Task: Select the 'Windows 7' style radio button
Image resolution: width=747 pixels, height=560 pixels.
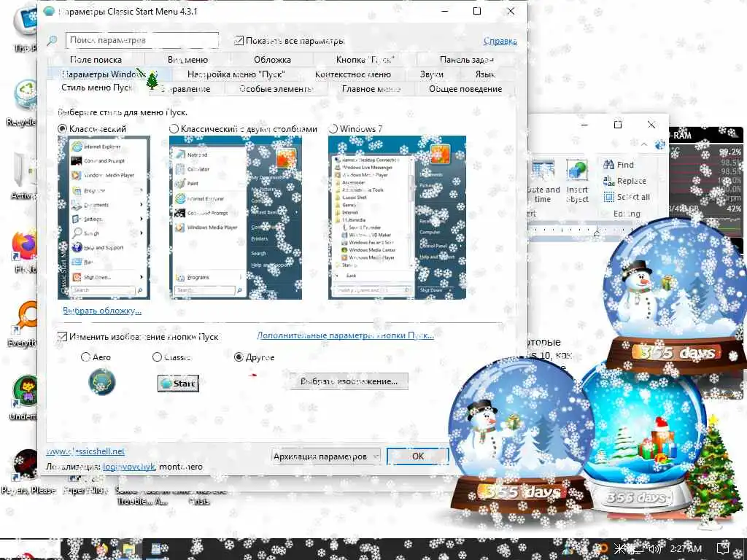Action: coord(333,128)
